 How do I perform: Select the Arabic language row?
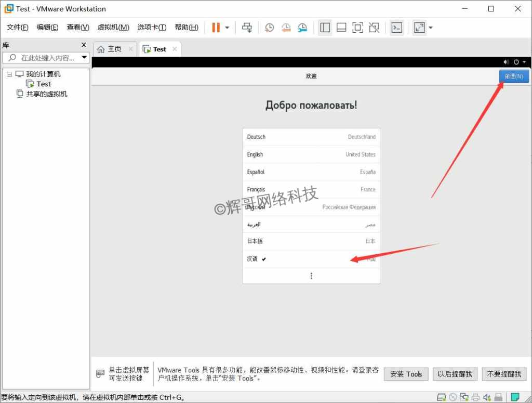[x=311, y=225]
